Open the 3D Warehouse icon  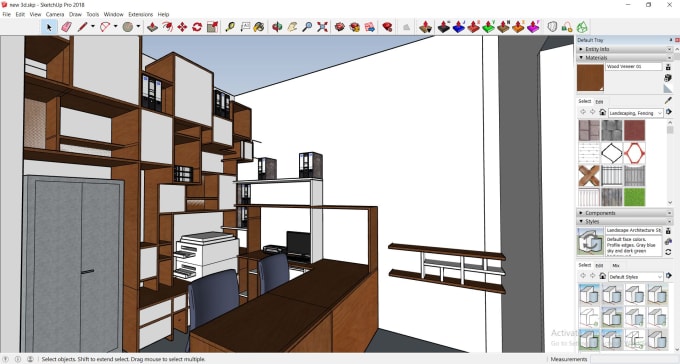click(x=340, y=27)
